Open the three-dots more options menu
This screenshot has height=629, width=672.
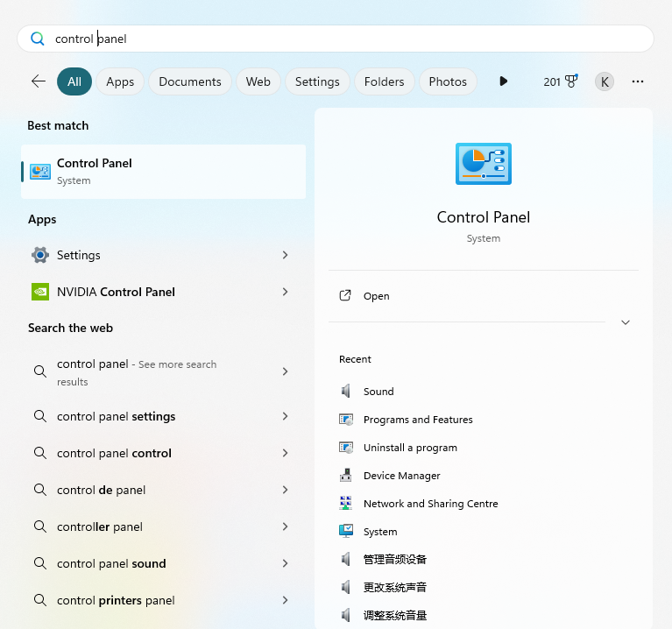[638, 81]
